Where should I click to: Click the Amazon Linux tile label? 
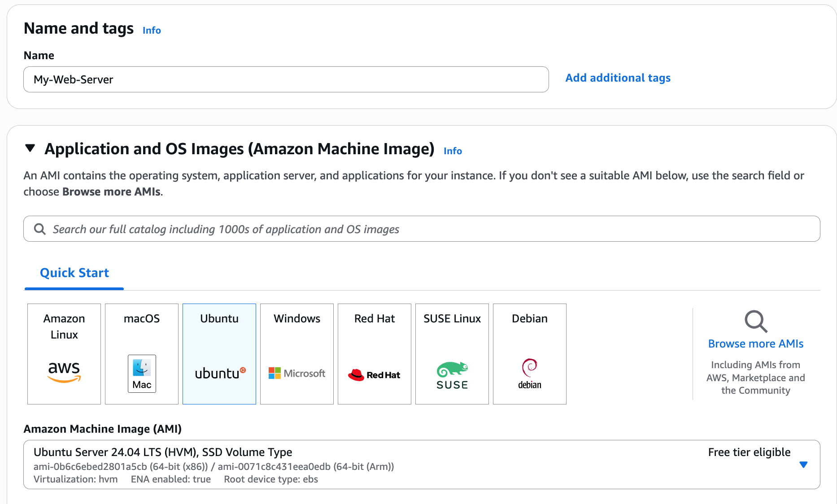tap(64, 326)
